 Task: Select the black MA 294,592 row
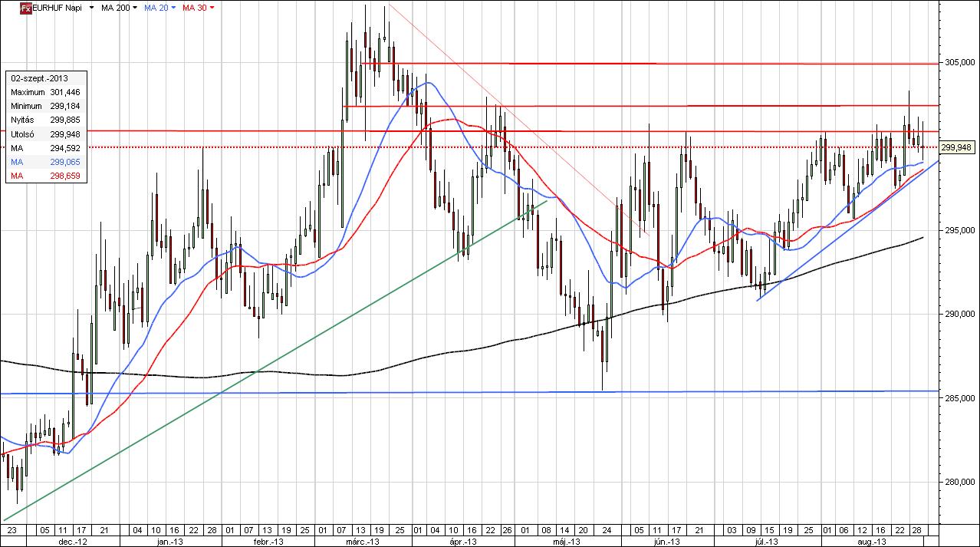45,149
